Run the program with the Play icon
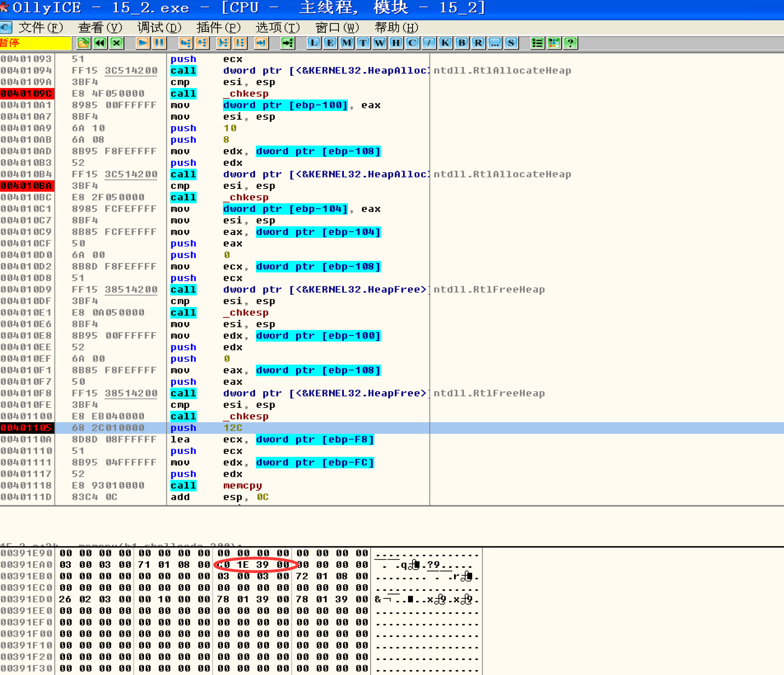The height and width of the screenshot is (675, 784). 143,43
